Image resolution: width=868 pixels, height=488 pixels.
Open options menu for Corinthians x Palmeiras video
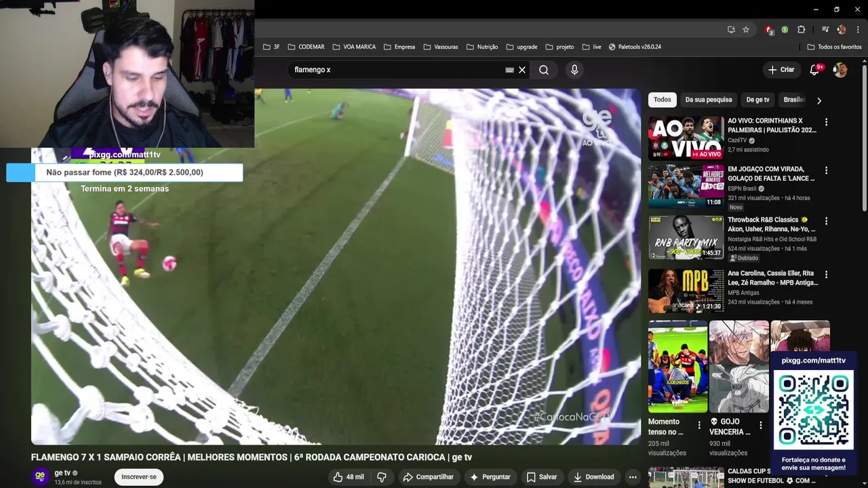826,122
